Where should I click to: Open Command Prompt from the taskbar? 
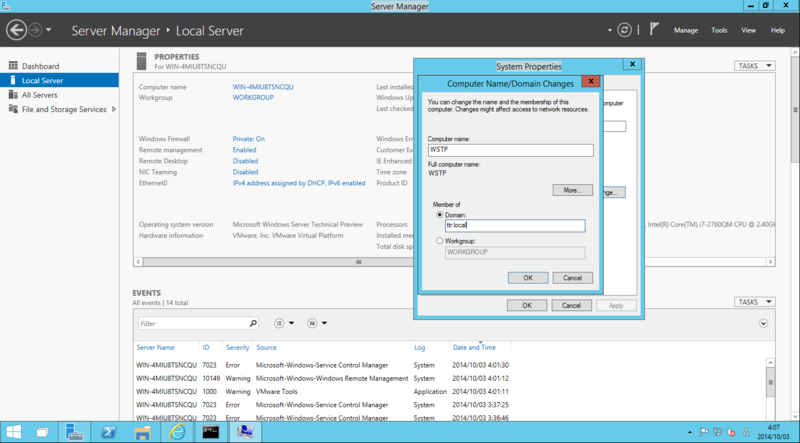[211, 432]
